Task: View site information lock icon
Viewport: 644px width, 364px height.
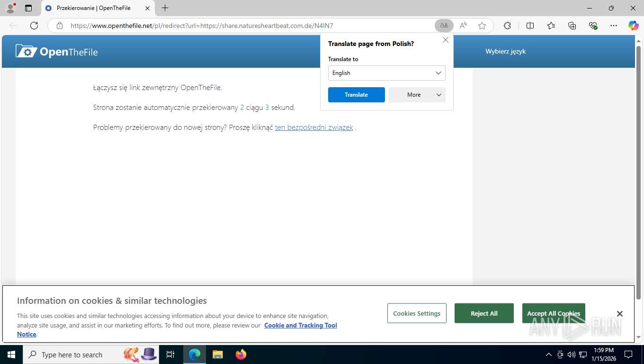Action: 60,26
